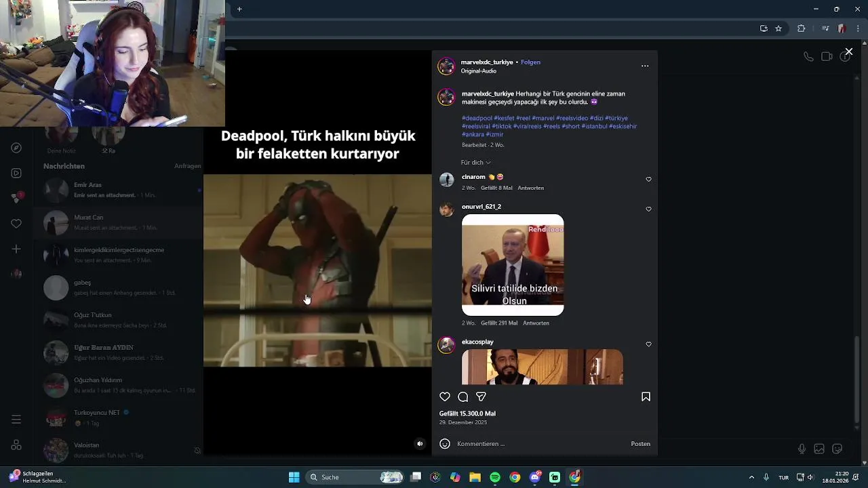This screenshot has width=868, height=488.
Task: Open the Meta apps icon in sidebar
Action: coord(16,445)
